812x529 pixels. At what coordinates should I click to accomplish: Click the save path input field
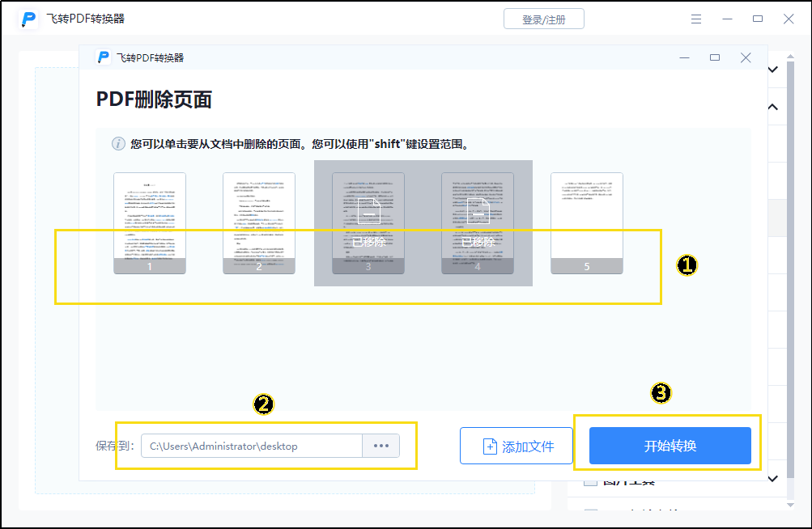point(252,446)
